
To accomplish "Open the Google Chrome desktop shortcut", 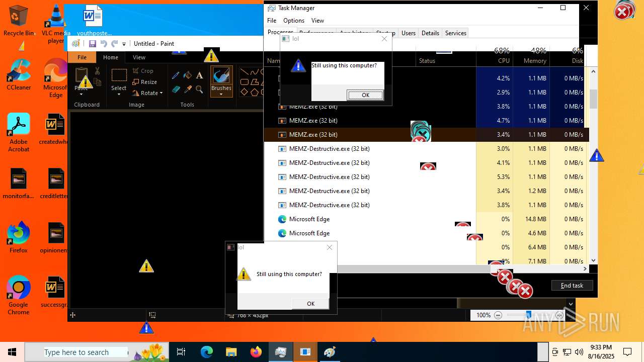I will 19,296.
